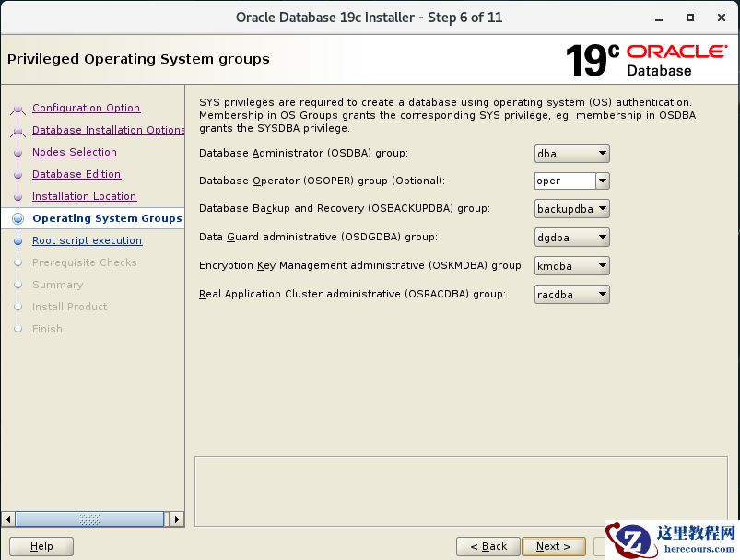Open the OSRACDBA dropdown showing racdba
Screen dimensions: 740x560
point(571,295)
